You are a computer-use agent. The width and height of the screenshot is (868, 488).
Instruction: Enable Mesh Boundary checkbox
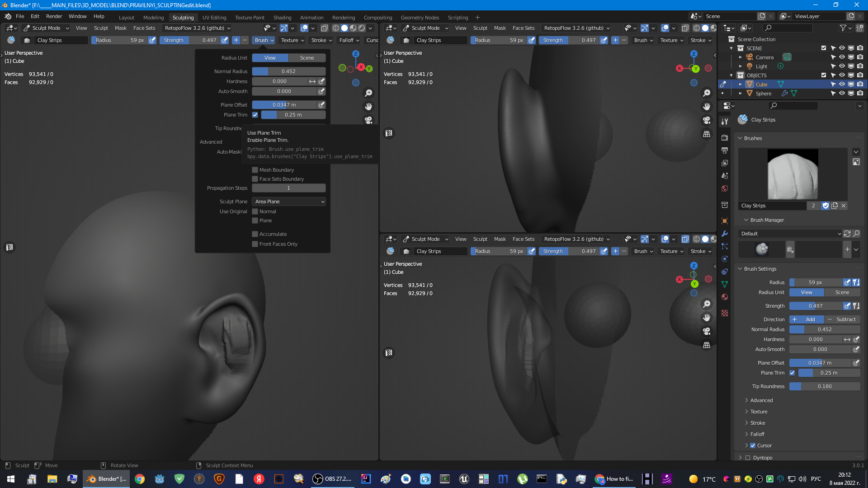255,170
